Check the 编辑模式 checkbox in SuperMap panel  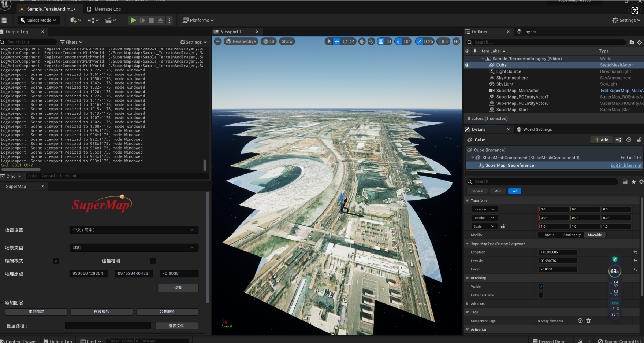56,261
